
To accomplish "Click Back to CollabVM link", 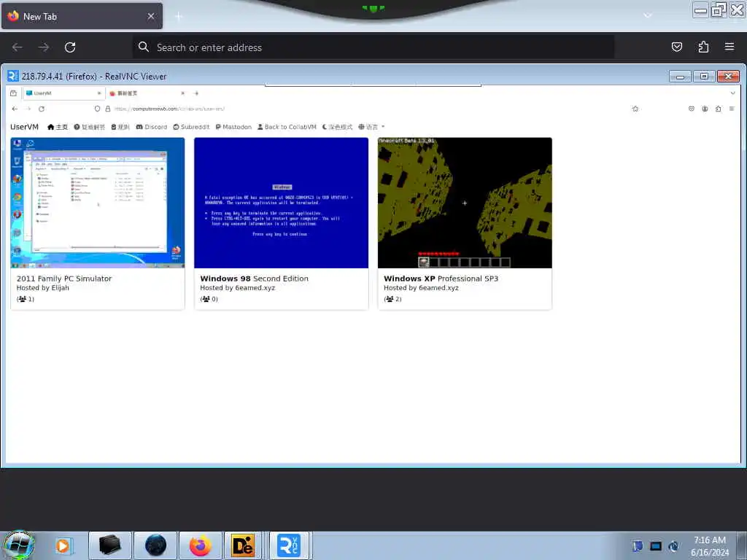I will click(x=287, y=127).
